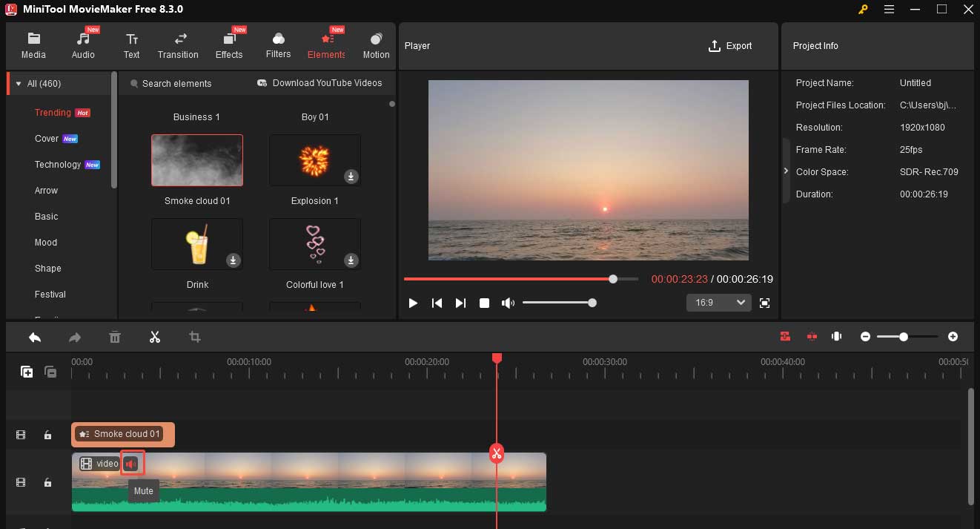The height and width of the screenshot is (529, 980).
Task: Remove an empty track
Action: [x=50, y=372]
